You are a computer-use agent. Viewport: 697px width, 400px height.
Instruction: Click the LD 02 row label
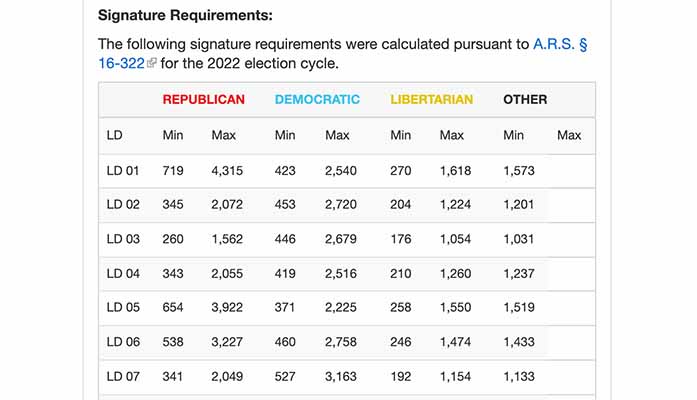[x=123, y=205]
